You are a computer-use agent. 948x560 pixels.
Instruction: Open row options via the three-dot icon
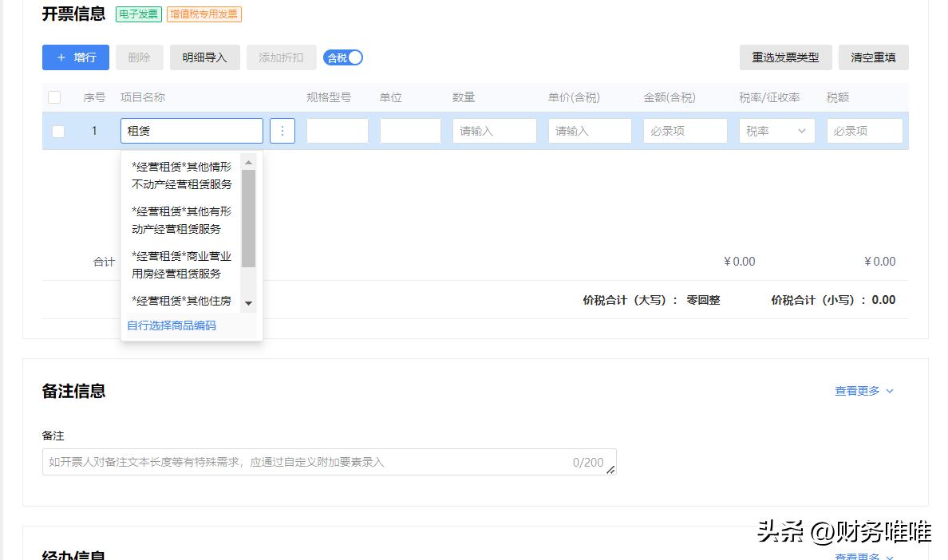(282, 130)
